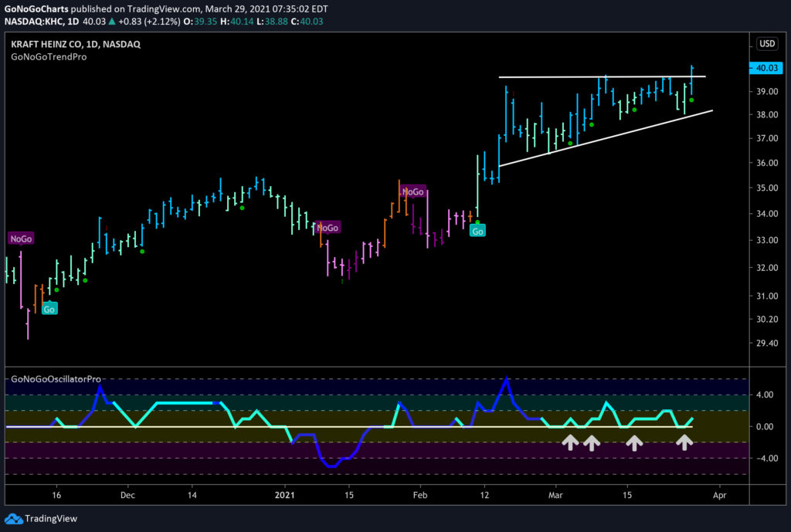The image size is (791, 532).
Task: Click the 40.03 current price label
Action: (x=766, y=68)
